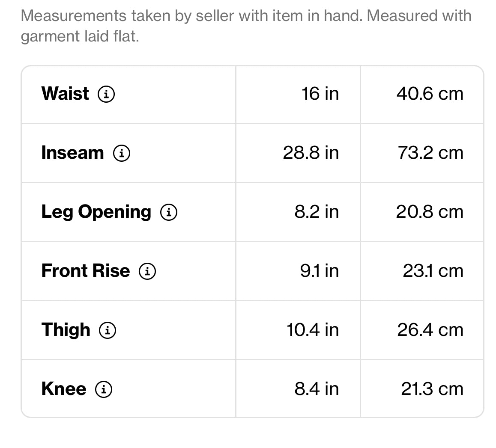The height and width of the screenshot is (448, 496).
Task: Open the Thigh info icon
Action: (108, 330)
